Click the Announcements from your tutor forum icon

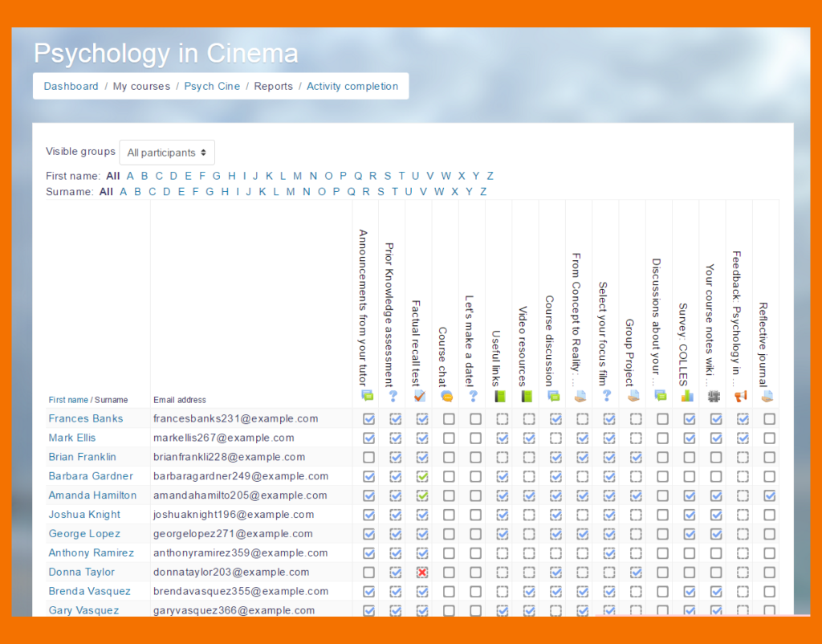tap(368, 396)
